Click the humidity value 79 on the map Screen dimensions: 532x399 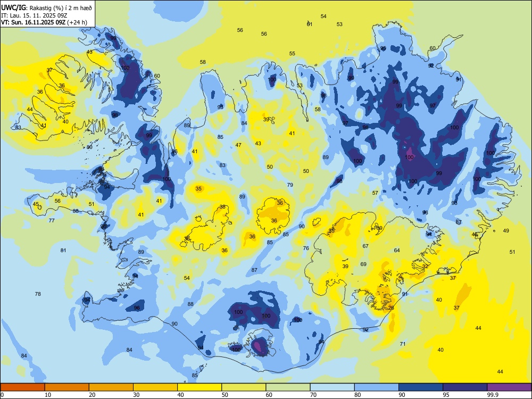click(x=290, y=185)
